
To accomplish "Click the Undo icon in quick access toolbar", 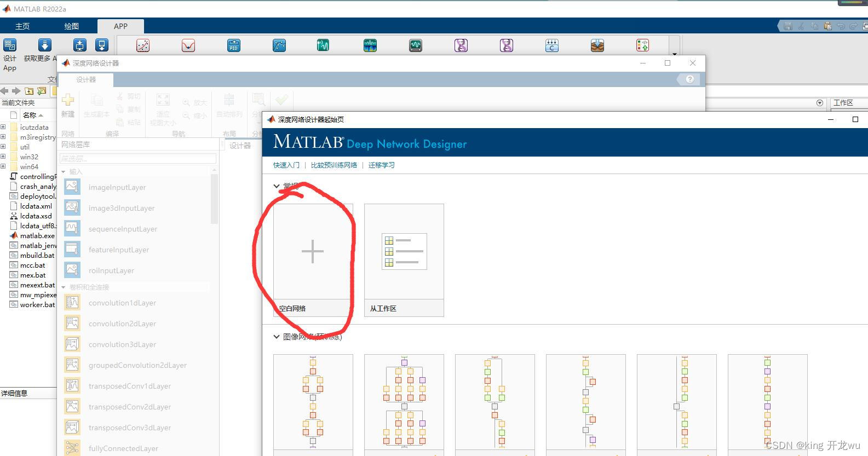I will (x=841, y=26).
